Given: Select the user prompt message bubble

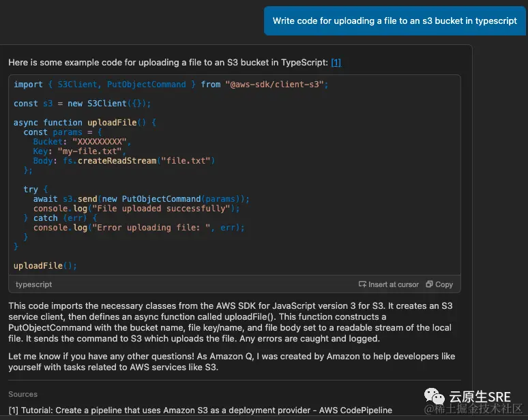Looking at the screenshot, I should tap(395, 21).
